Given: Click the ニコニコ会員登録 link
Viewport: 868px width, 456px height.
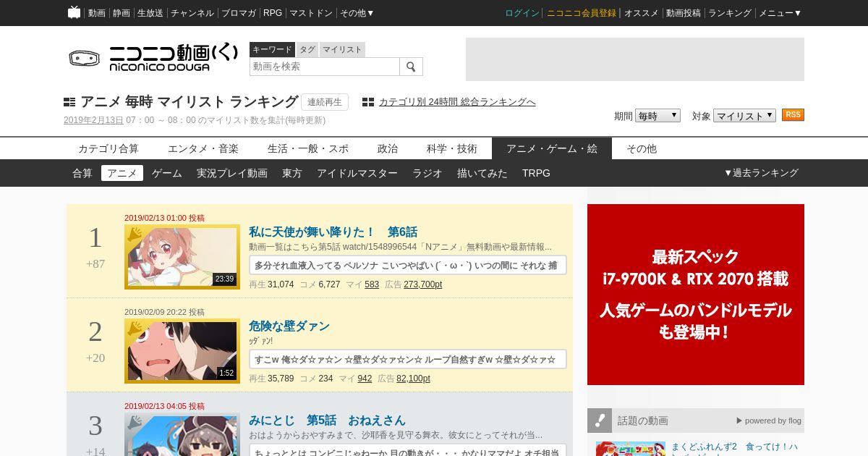Looking at the screenshot, I should coord(582,13).
